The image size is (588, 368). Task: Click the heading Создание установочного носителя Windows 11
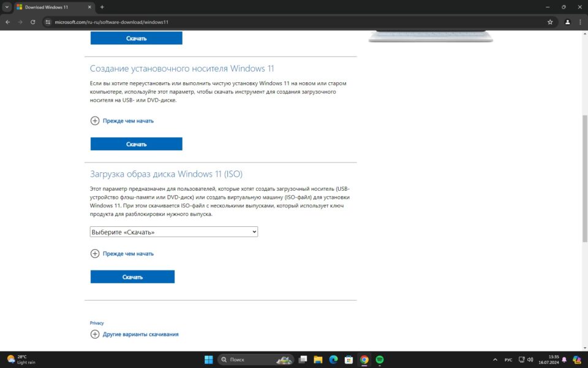click(x=182, y=68)
